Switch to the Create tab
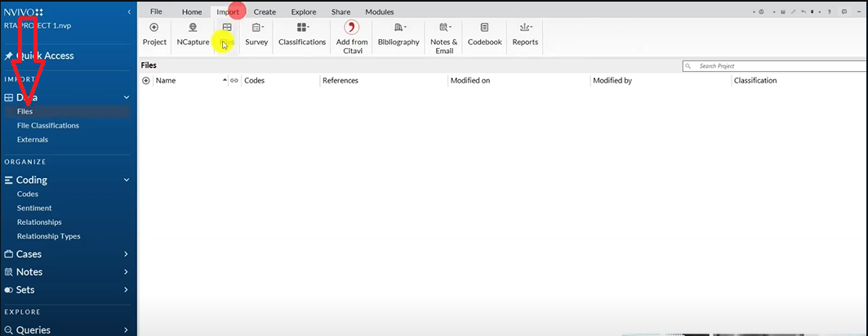Screen dimensions: 868x336 265,12
